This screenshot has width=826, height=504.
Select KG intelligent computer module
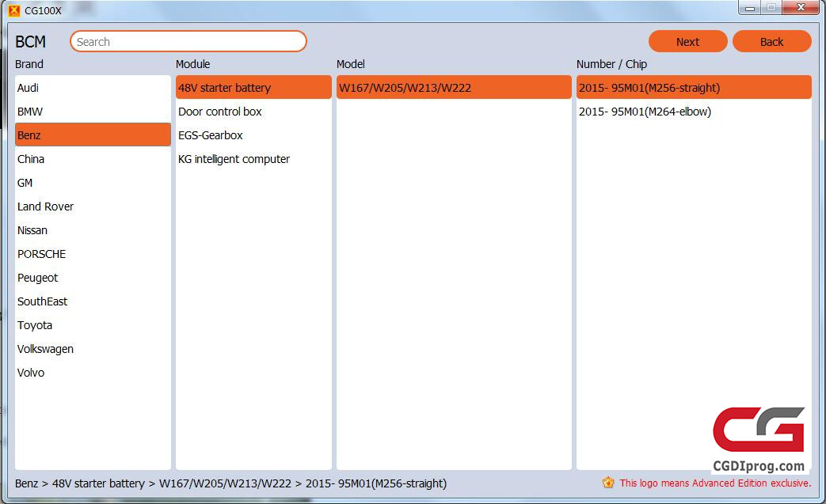[x=253, y=158]
